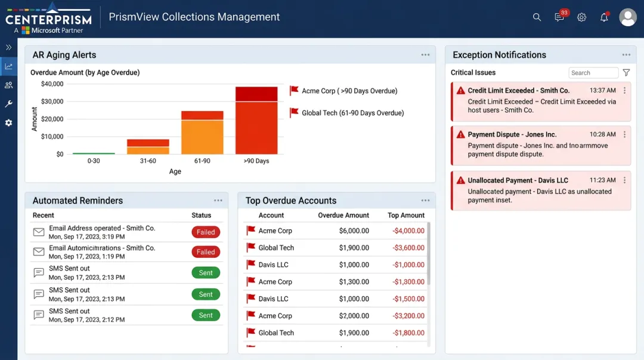Select the 31-60 age bar
Viewport: 644px width, 360px height.
tap(148, 146)
